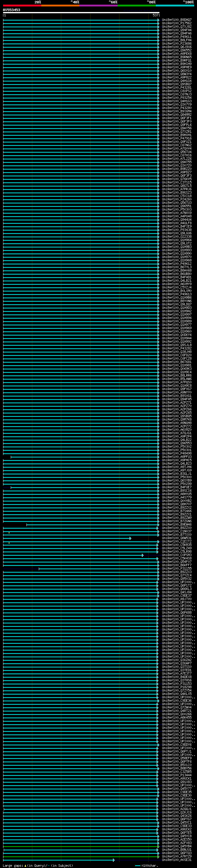Select the UniRef100_Q6J9X6 label
The height and width of the screenshot is (868, 197).
pos(177,47)
